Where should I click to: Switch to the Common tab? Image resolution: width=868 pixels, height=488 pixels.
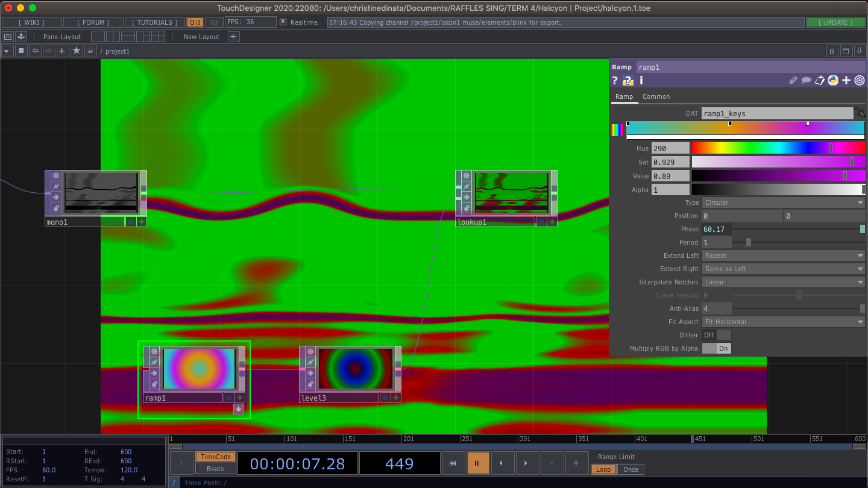[656, 96]
